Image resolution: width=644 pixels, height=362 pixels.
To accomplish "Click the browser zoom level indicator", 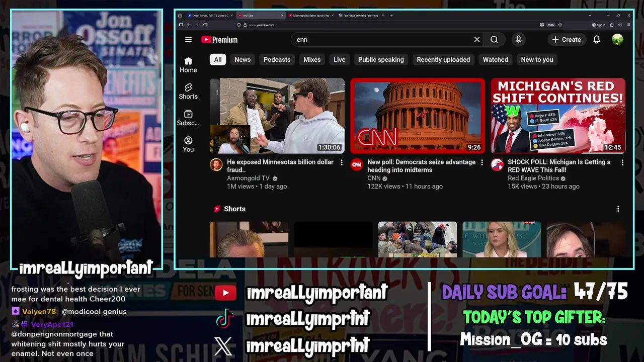I will click(551, 25).
